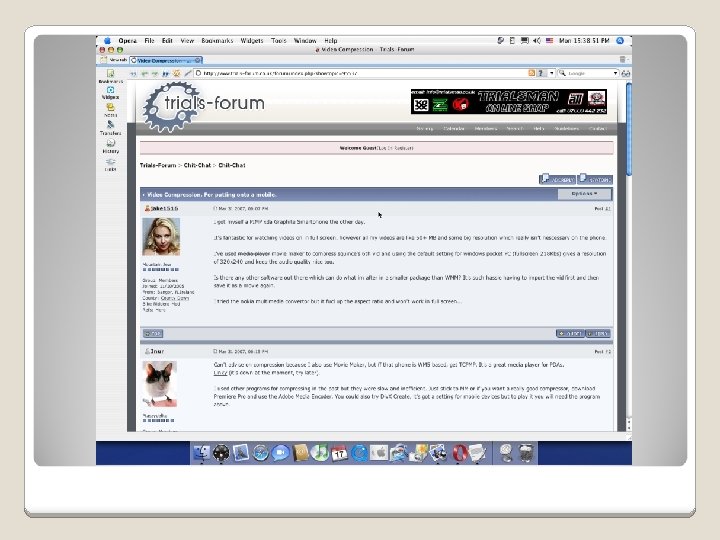
Task: Open the topic Options dropdown
Action: (585, 194)
